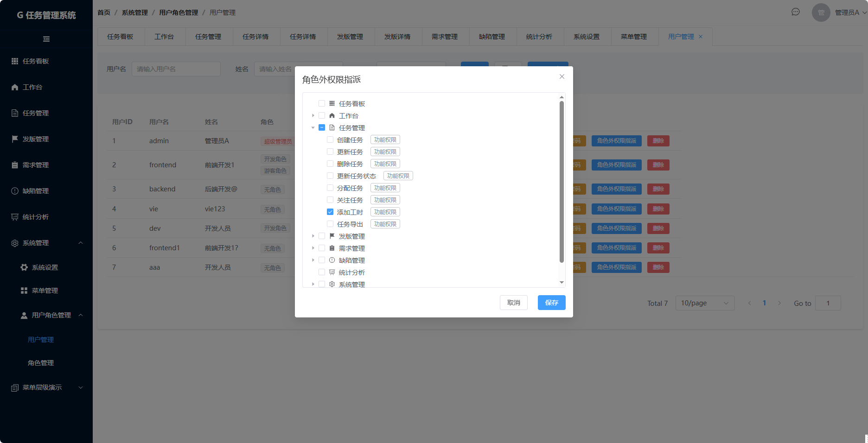868x443 pixels.
Task: Close the 用户管理 tab with its x
Action: pyautogui.click(x=701, y=37)
